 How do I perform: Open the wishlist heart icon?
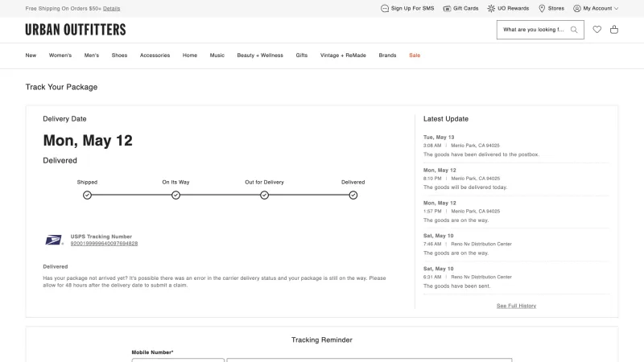point(597,29)
